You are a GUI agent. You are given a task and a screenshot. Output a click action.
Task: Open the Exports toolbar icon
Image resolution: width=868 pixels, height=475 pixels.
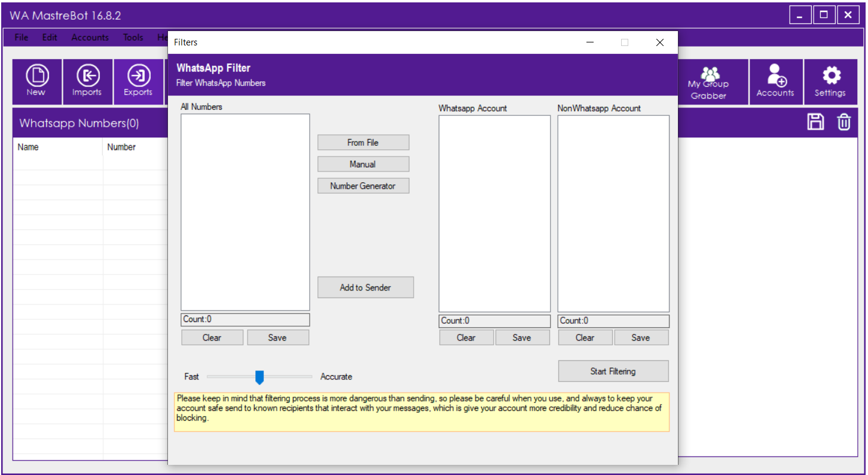point(139,82)
